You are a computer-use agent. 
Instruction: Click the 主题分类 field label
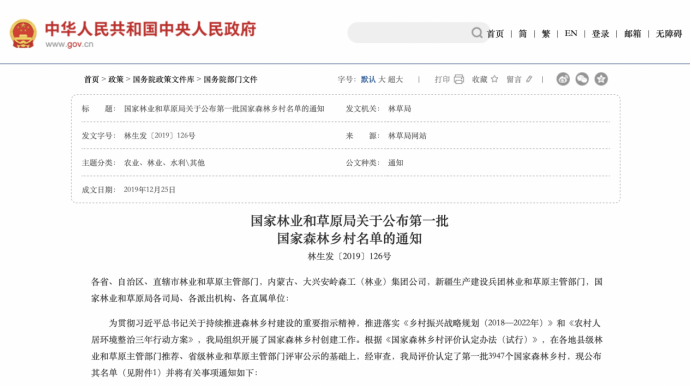[x=99, y=163]
